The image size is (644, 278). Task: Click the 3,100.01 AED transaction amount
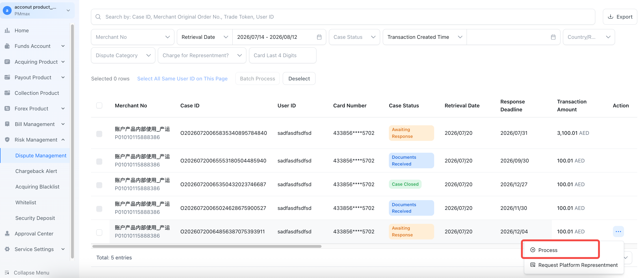coord(573,133)
